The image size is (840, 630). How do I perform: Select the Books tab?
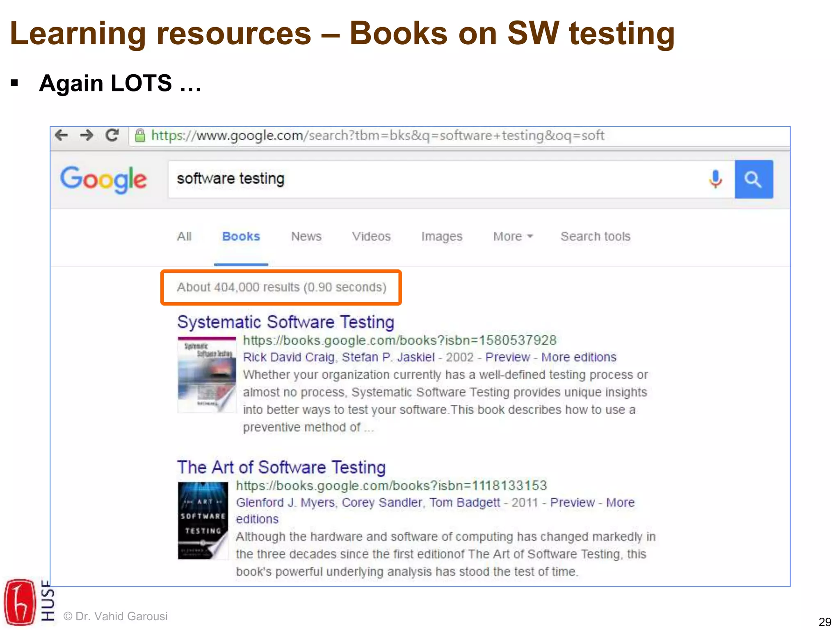pyautogui.click(x=241, y=236)
